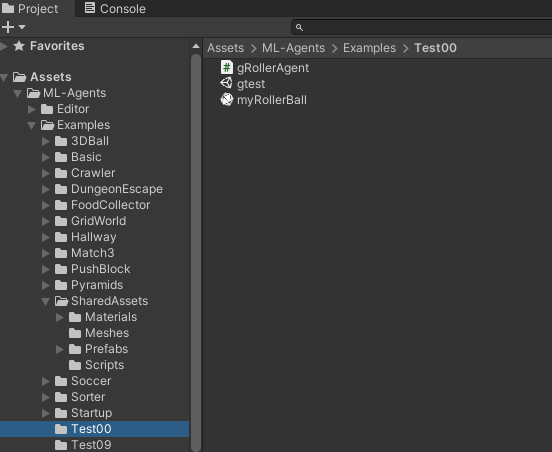
Task: Expand the Startup folder arrow
Action: (x=46, y=413)
